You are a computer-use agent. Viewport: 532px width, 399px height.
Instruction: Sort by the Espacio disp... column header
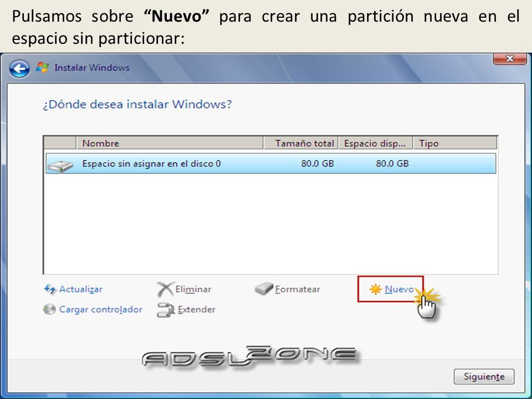pos(376,143)
